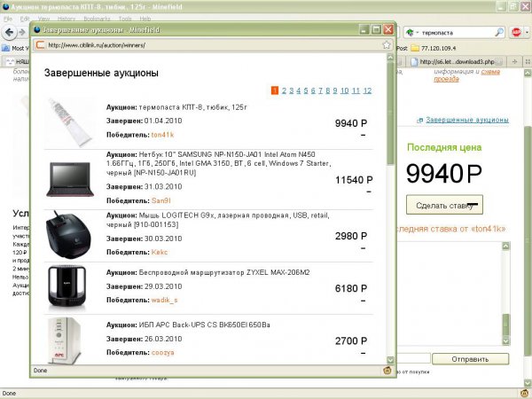
Task: Click the site favicon in popup address bar
Action: (41, 45)
